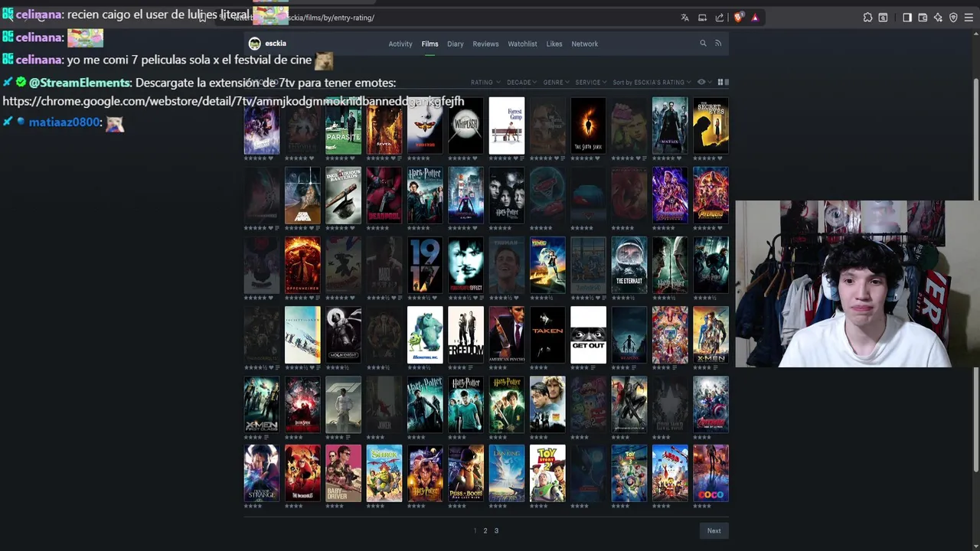This screenshot has width=980, height=551.
Task: Click StreamElements username in chat
Action: click(x=80, y=83)
